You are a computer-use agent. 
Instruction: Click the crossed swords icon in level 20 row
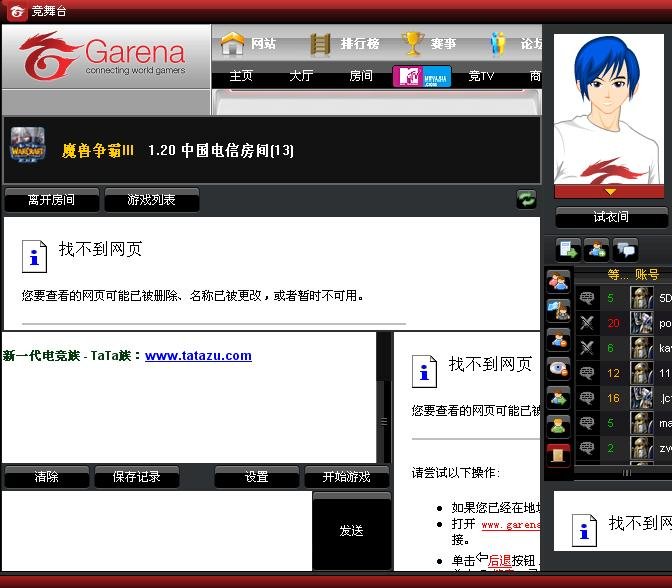point(587,323)
